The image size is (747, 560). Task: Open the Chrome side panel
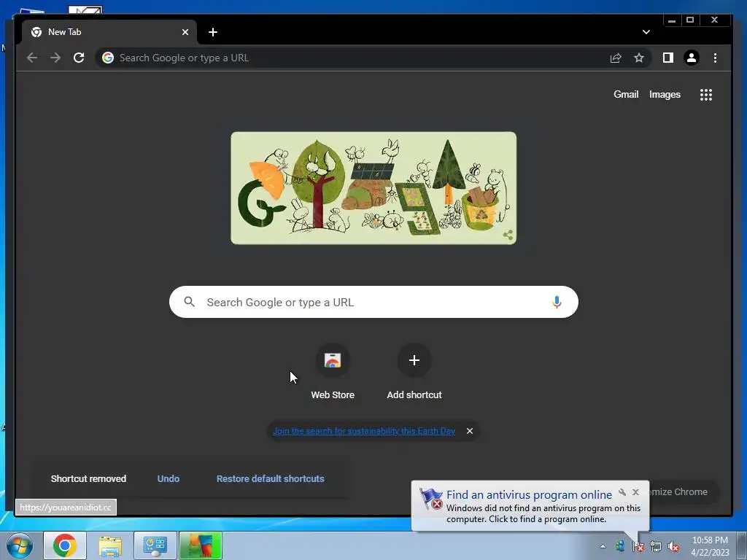click(x=668, y=58)
